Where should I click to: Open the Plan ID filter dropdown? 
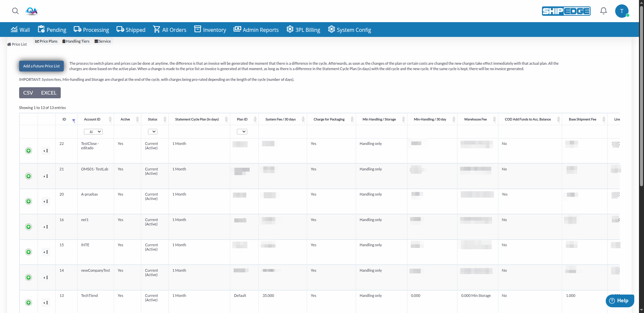tap(242, 132)
